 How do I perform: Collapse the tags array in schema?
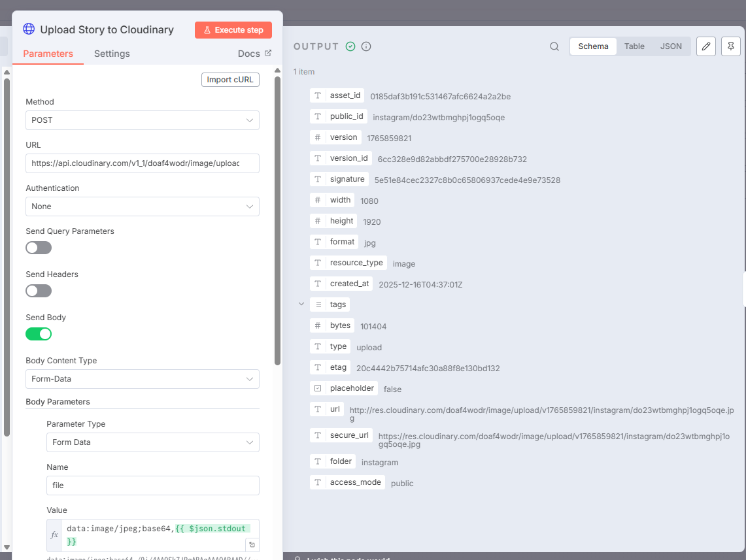pyautogui.click(x=301, y=304)
